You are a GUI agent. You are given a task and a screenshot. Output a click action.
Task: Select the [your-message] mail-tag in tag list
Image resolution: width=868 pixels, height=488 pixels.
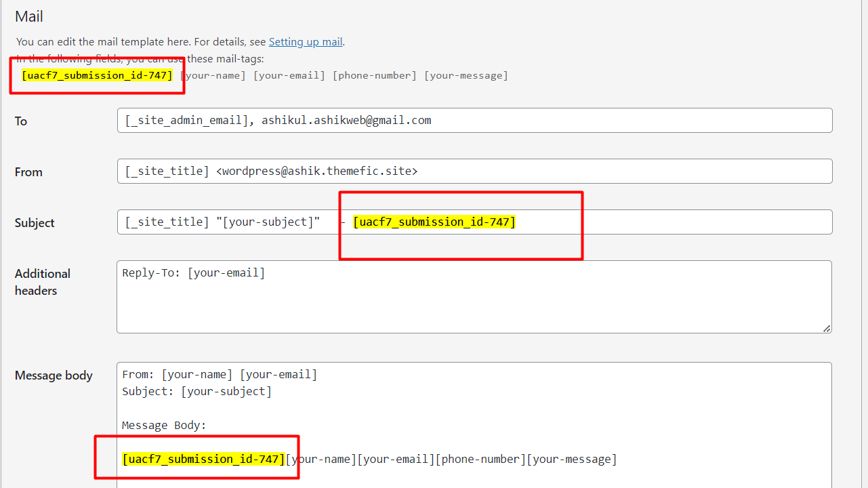pyautogui.click(x=466, y=75)
